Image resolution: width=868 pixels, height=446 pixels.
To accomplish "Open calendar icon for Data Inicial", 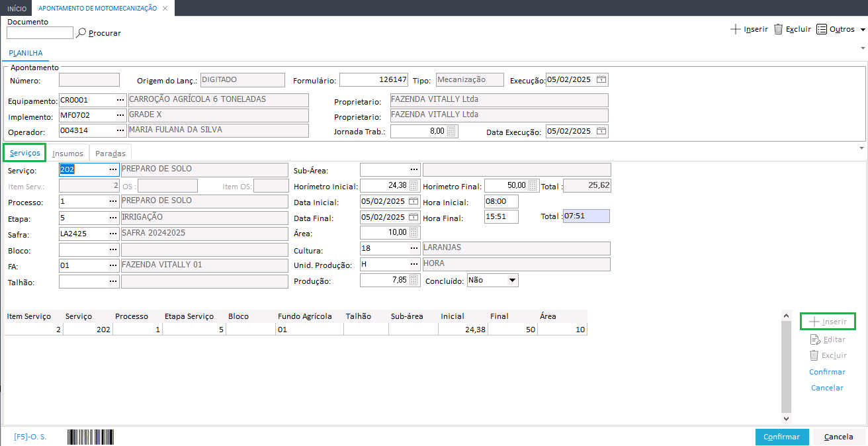I will tap(413, 202).
